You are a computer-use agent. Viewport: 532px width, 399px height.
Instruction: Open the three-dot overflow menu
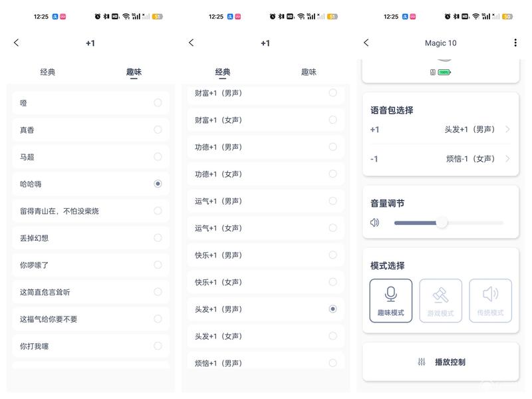click(x=515, y=43)
